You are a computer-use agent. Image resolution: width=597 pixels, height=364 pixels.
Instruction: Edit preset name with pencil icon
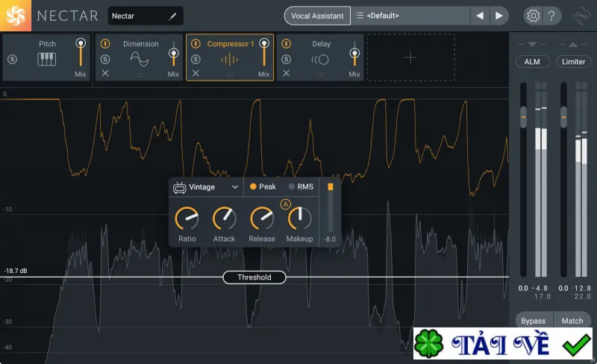(172, 16)
